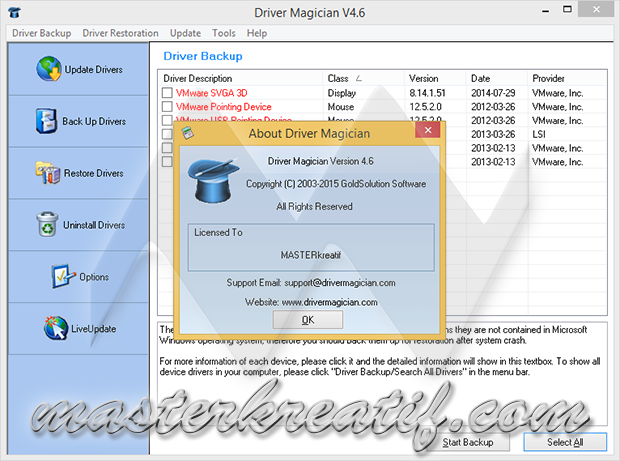Sort by the Class column header

(363, 78)
